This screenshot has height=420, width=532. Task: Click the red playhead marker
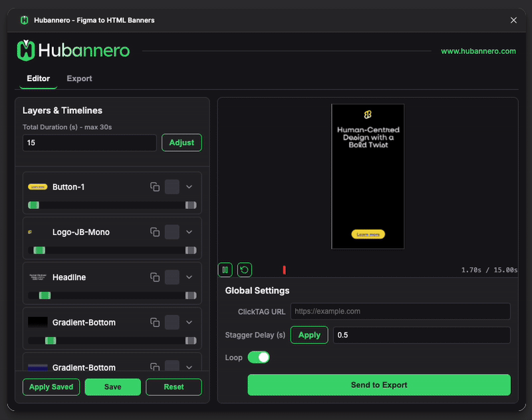[285, 270]
